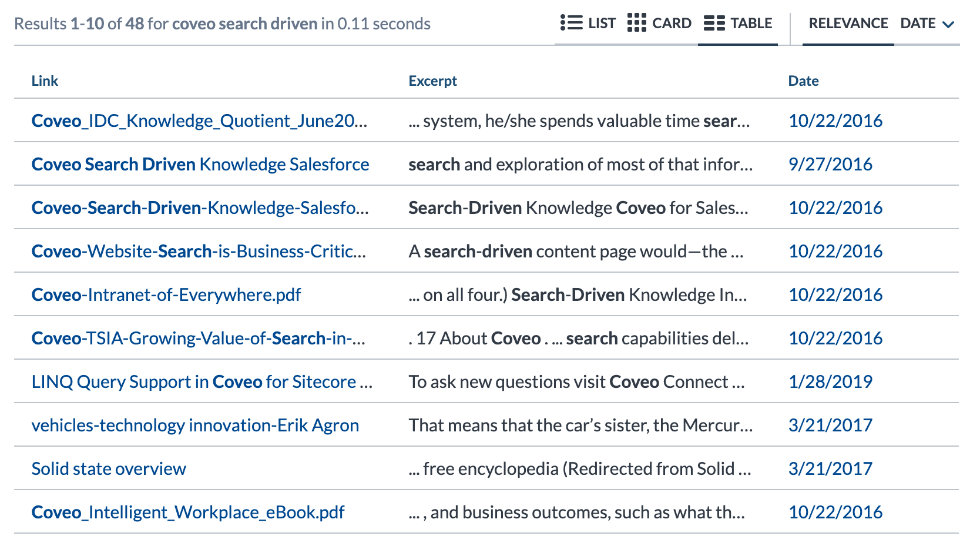Click date of vehicles-technology innovation row

[830, 425]
